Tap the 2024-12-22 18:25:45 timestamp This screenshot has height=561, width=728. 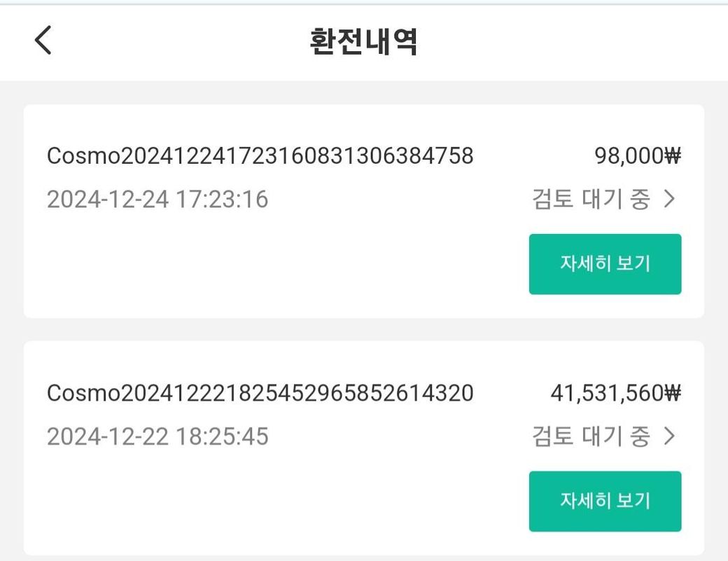coord(157,436)
